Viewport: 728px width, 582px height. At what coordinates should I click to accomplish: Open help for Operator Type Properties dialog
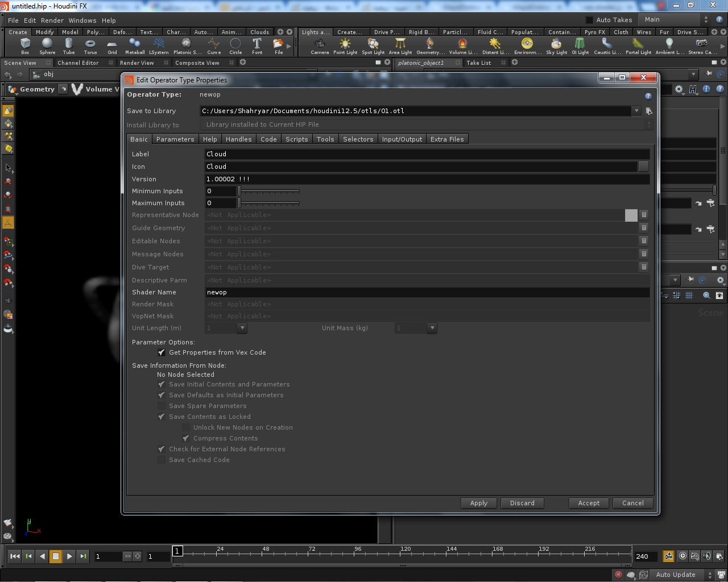pos(648,96)
